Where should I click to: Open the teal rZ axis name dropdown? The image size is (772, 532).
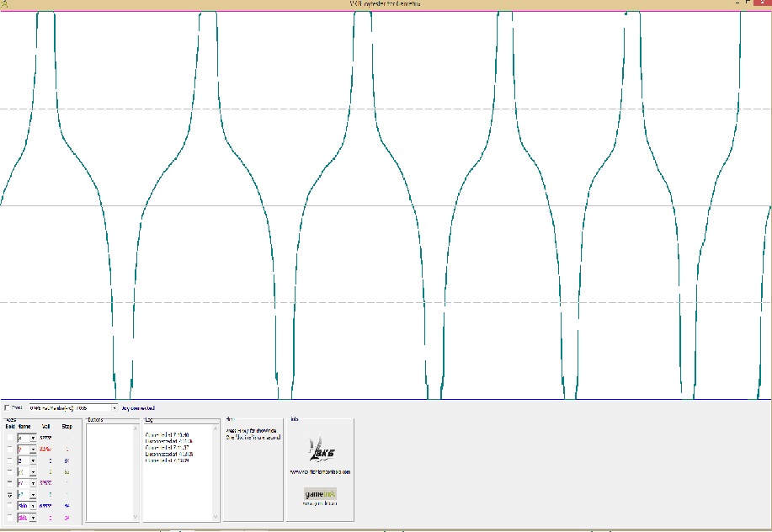(x=33, y=495)
